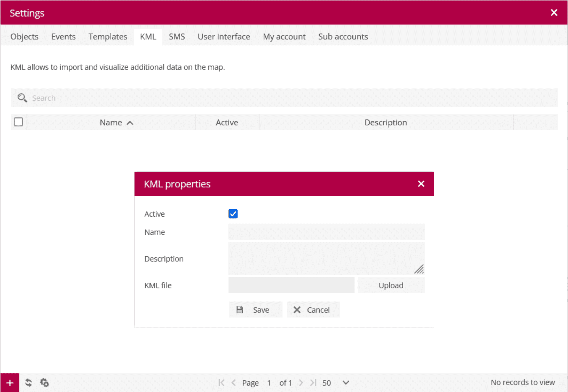Uncheck the Active checkbox in KML properties
The height and width of the screenshot is (392, 568).
coord(233,214)
